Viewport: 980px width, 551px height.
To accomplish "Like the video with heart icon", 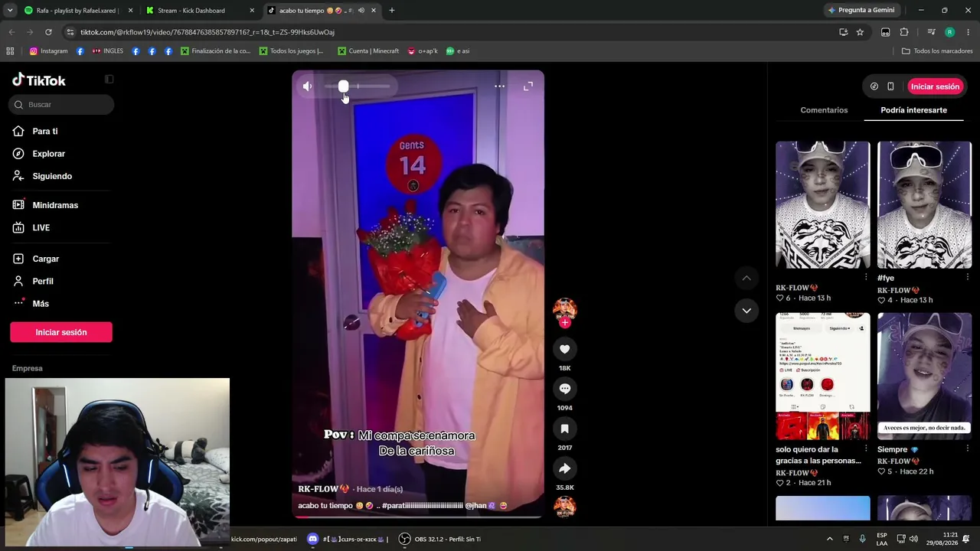I will [x=565, y=349].
